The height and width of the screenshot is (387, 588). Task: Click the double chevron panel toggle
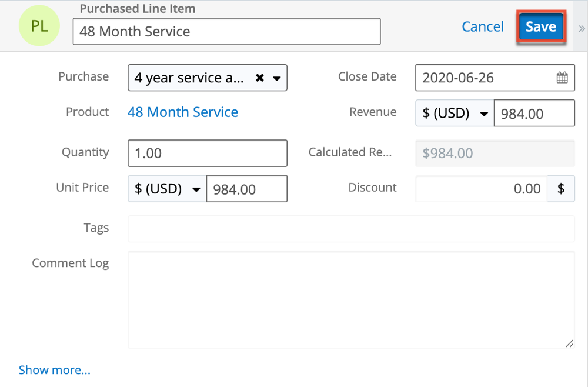(x=582, y=28)
